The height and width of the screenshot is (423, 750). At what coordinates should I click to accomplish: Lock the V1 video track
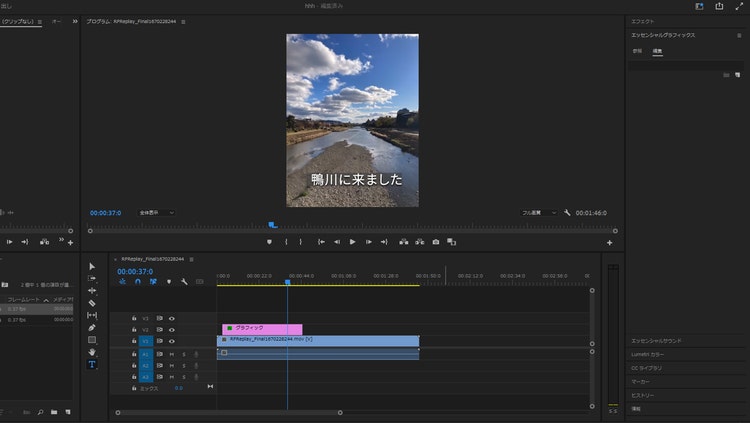point(134,341)
